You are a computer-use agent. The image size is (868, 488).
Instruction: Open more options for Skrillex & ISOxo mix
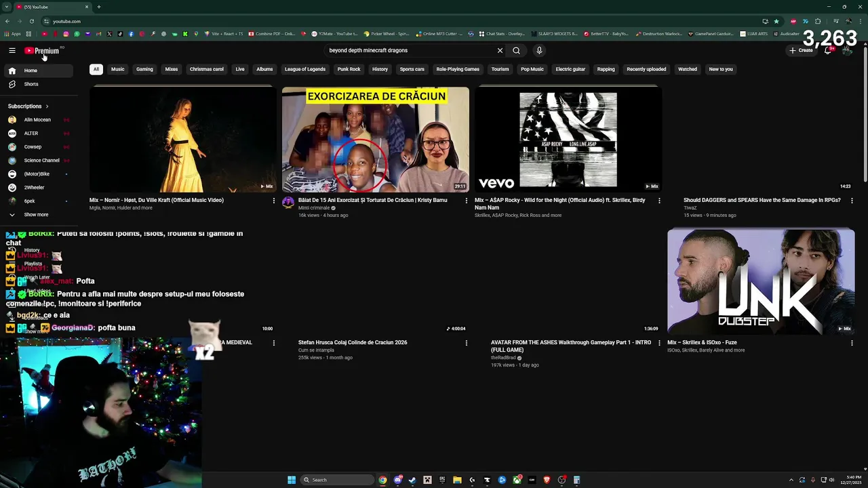[x=852, y=343]
